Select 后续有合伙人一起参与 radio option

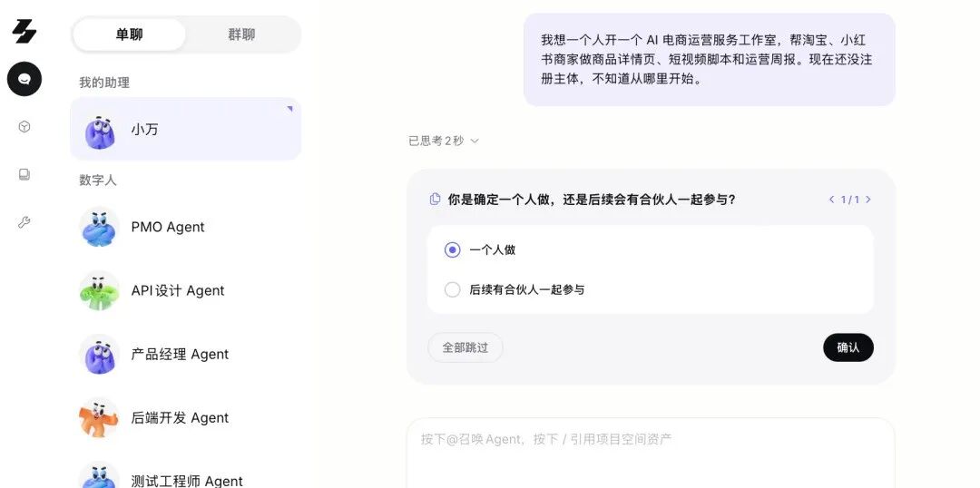[x=453, y=289]
